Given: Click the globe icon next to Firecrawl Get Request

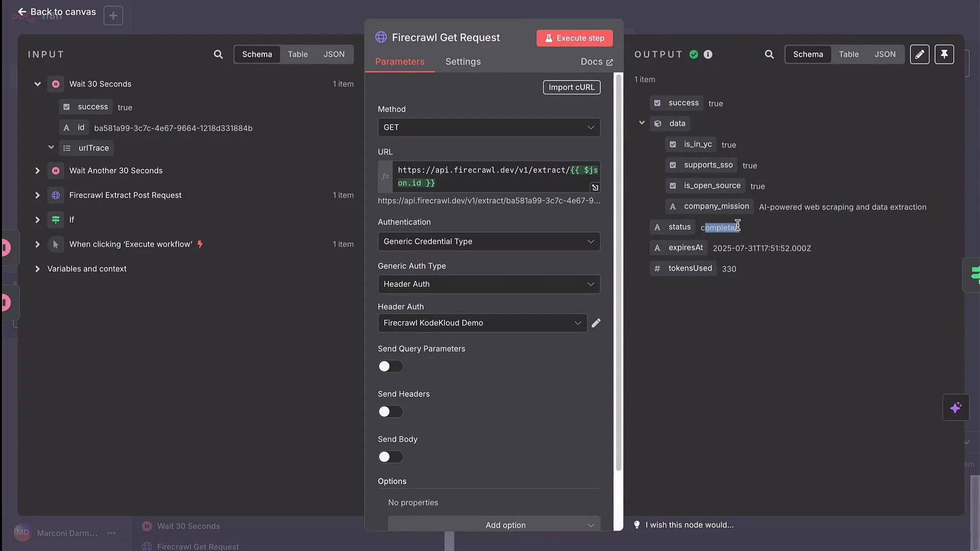Looking at the screenshot, I should click(x=381, y=37).
